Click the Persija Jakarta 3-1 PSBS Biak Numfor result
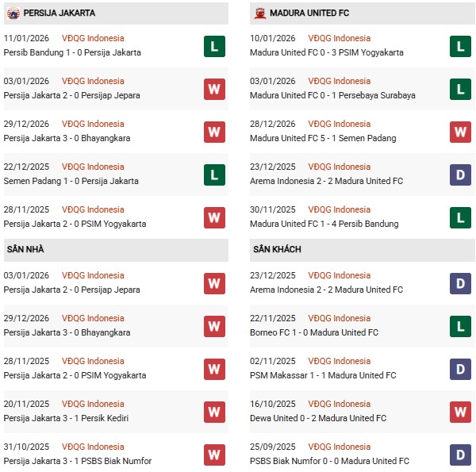 (78, 461)
